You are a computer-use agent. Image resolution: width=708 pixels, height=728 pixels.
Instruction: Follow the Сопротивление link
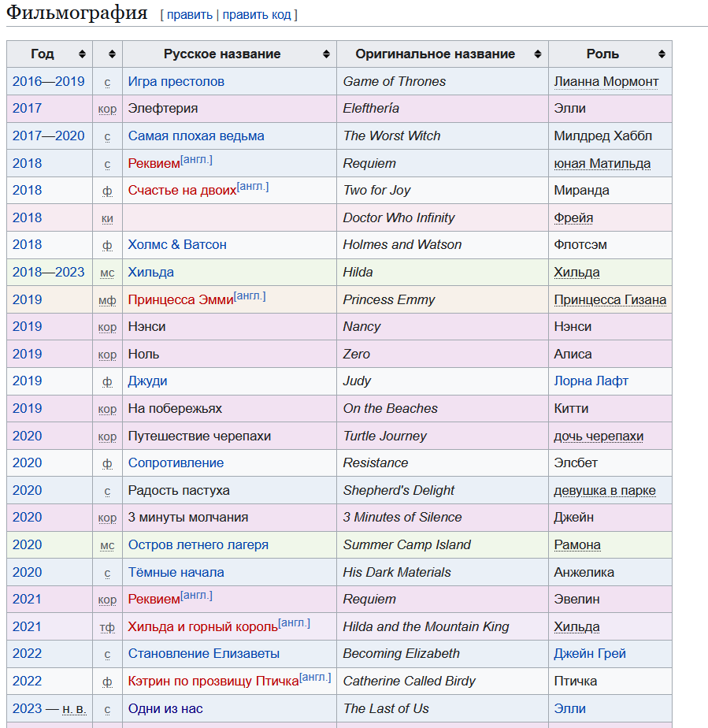point(176,463)
